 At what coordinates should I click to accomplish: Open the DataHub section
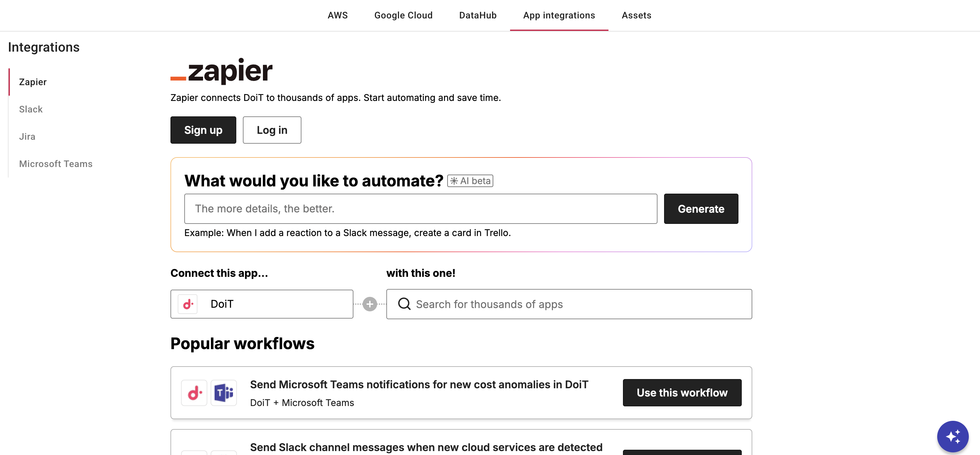(x=477, y=15)
